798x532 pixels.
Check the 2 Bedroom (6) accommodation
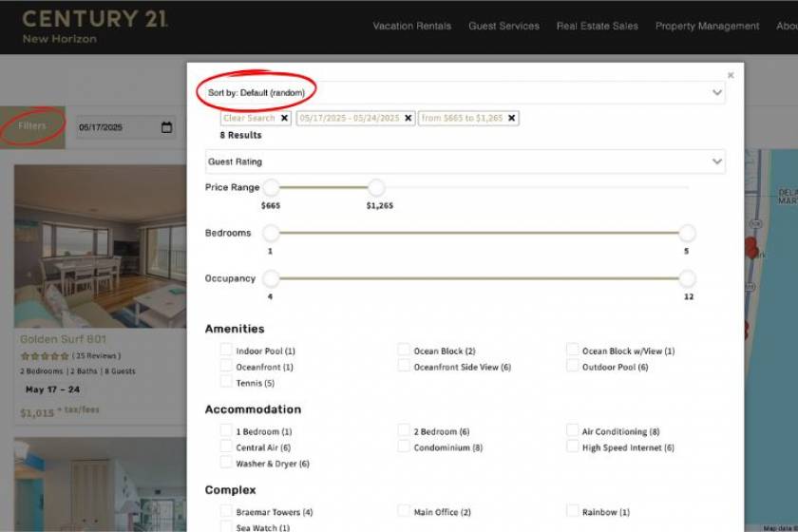404,430
